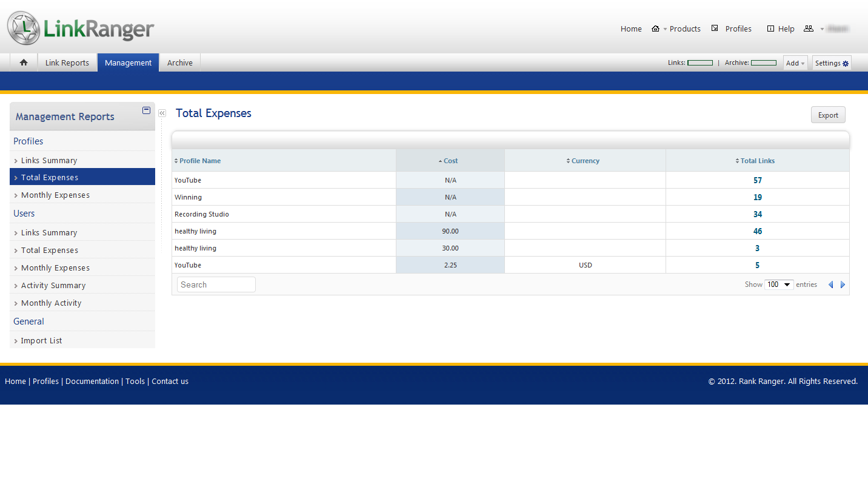868x498 pixels.
Task: Open Activity Summary report under Users
Action: [53, 285]
